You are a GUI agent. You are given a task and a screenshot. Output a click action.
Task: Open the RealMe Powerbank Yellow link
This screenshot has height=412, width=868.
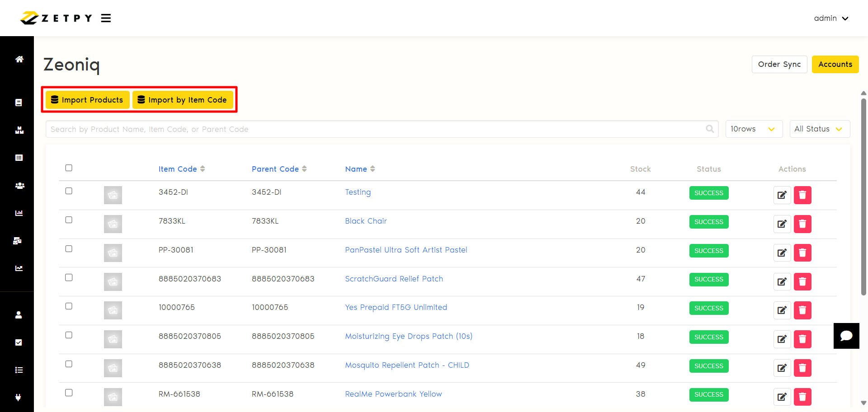click(393, 394)
